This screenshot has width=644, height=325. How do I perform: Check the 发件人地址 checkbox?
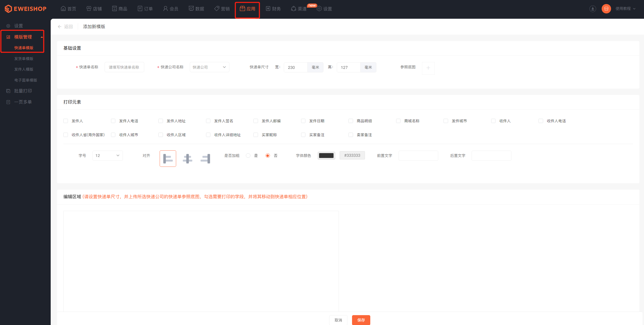[x=160, y=121]
